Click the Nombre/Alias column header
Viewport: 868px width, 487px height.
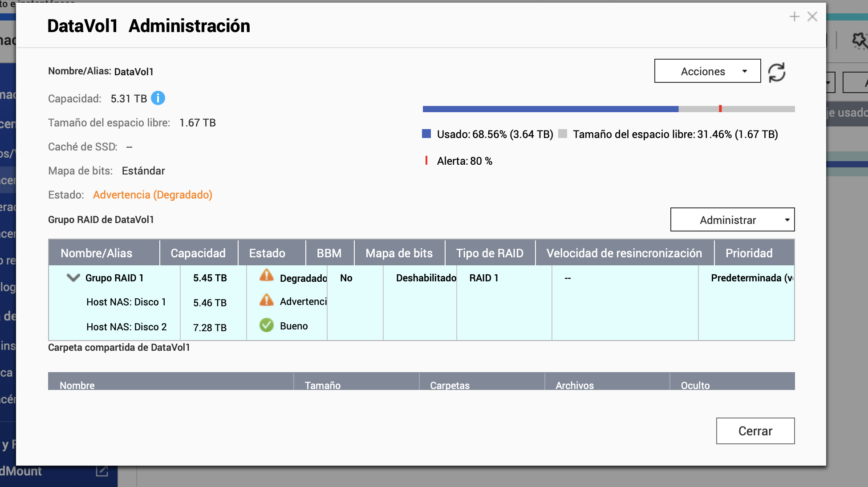pyautogui.click(x=97, y=253)
